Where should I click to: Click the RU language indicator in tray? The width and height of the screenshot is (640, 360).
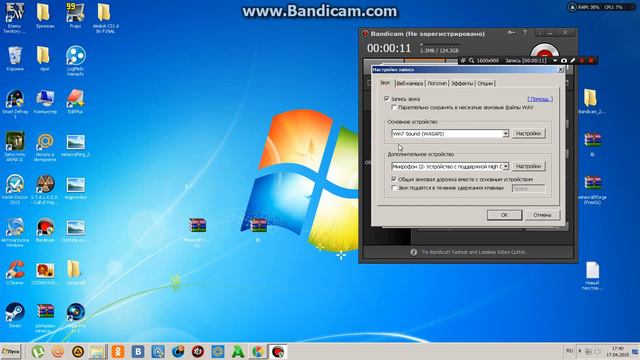click(x=569, y=351)
